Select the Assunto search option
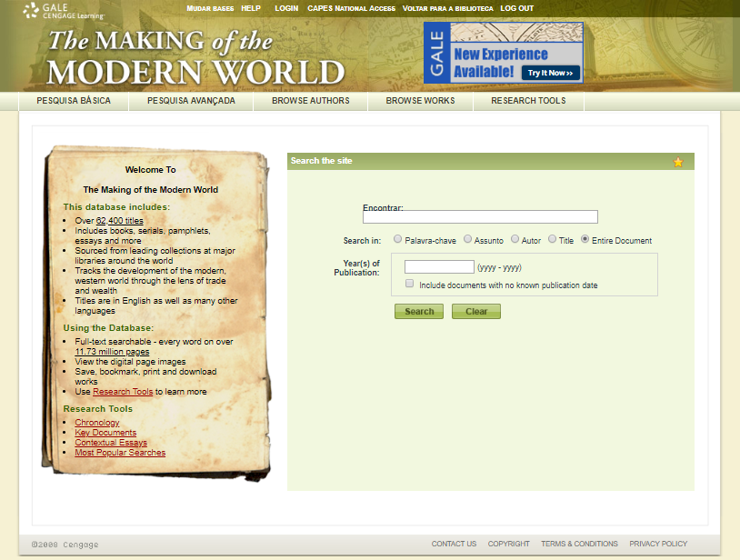The height and width of the screenshot is (560, 740). [467, 240]
